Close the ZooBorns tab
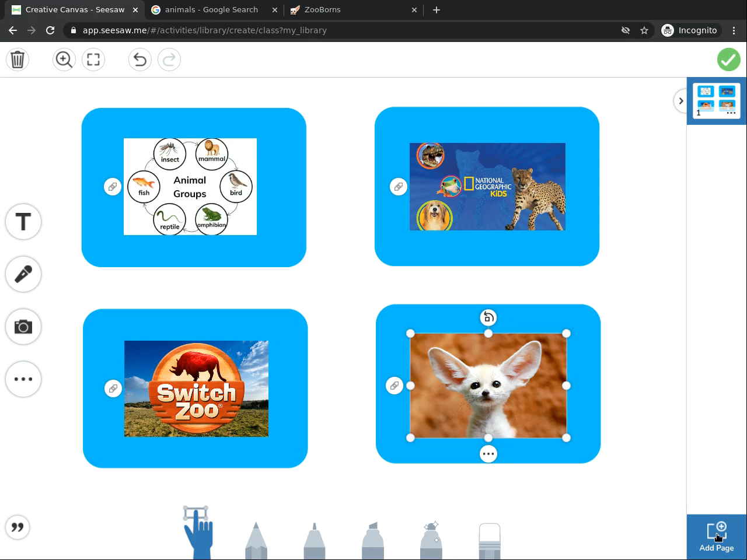Image resolution: width=747 pixels, height=560 pixels. [414, 10]
